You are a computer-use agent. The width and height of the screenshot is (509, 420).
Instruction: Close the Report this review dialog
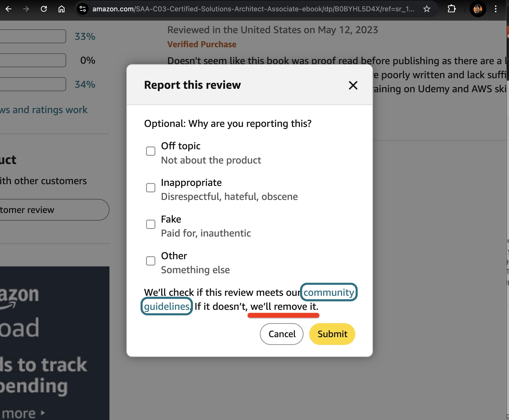(353, 85)
